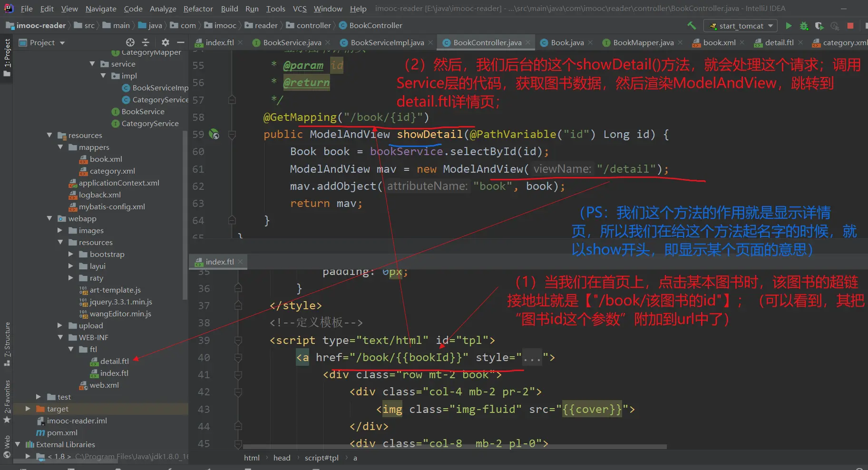Screen dimensions: 868x470
Task: Select detail.ftl in the project tree
Action: 114,361
